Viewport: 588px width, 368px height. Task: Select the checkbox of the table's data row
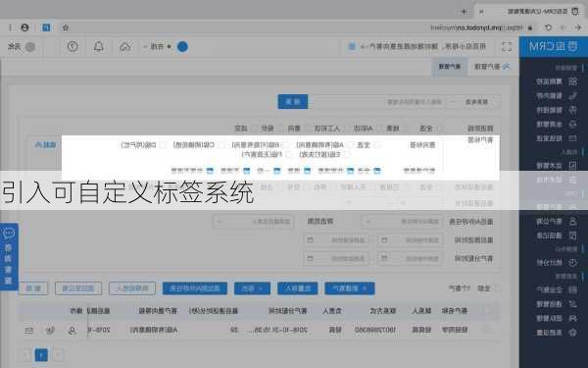[x=487, y=330]
